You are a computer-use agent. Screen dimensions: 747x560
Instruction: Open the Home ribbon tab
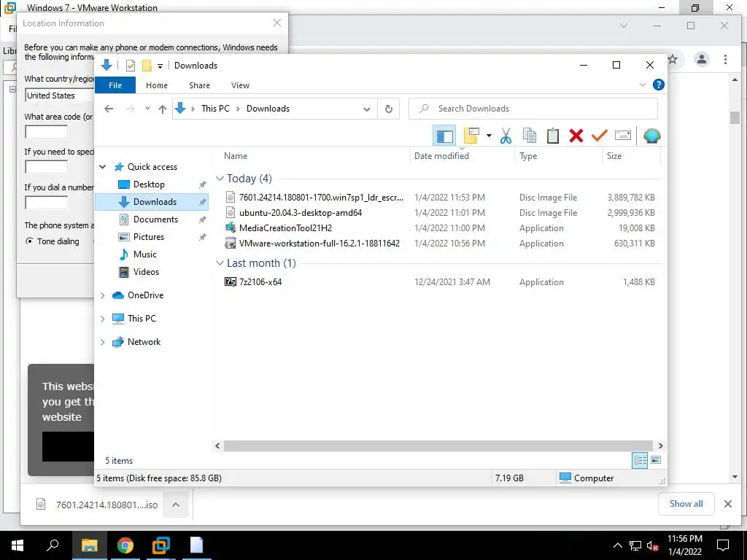[x=157, y=85]
